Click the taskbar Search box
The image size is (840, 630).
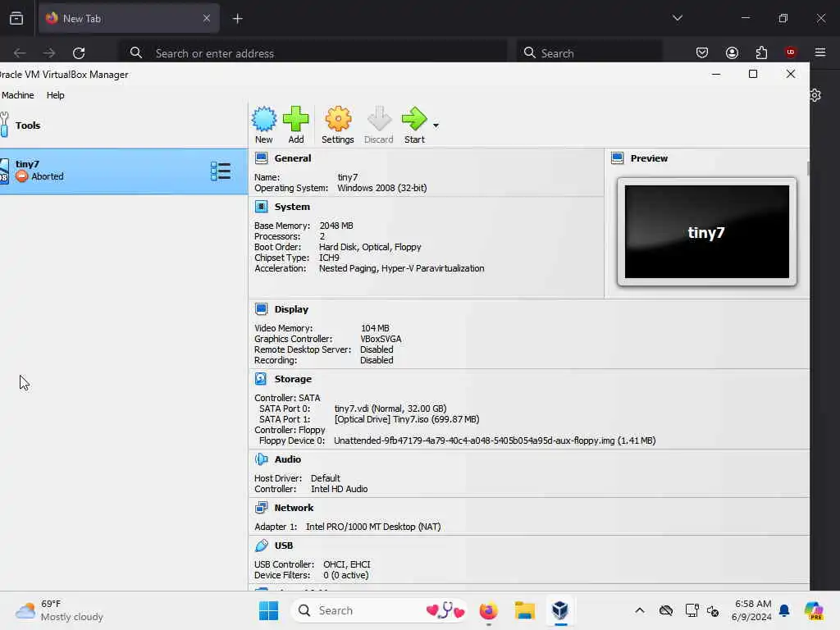(380, 610)
